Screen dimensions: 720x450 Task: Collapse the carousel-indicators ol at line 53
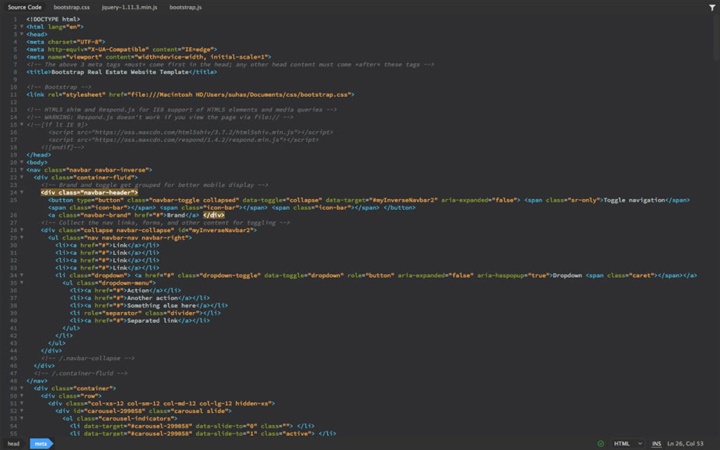(22, 418)
